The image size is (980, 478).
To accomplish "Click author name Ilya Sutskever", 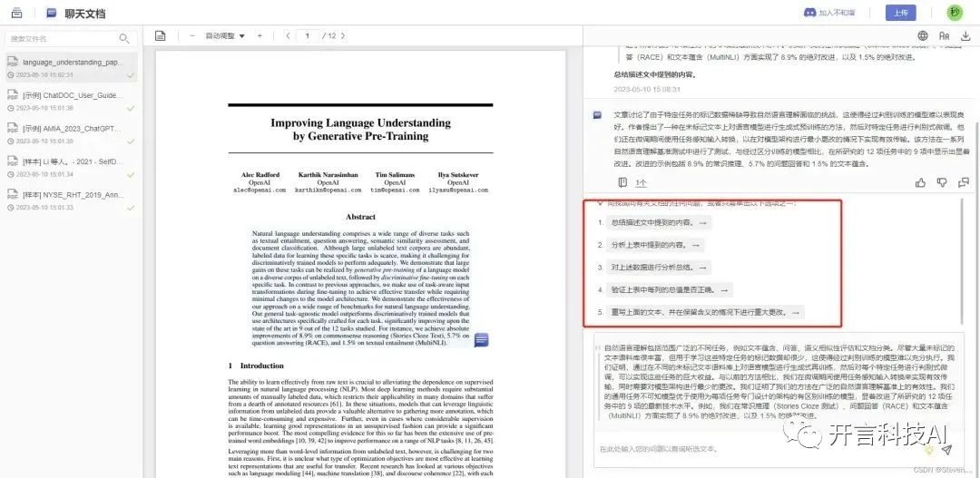I will click(x=457, y=174).
